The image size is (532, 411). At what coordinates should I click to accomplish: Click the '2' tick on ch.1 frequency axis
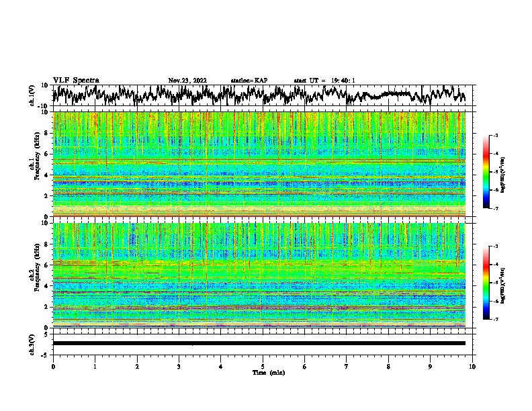point(46,196)
